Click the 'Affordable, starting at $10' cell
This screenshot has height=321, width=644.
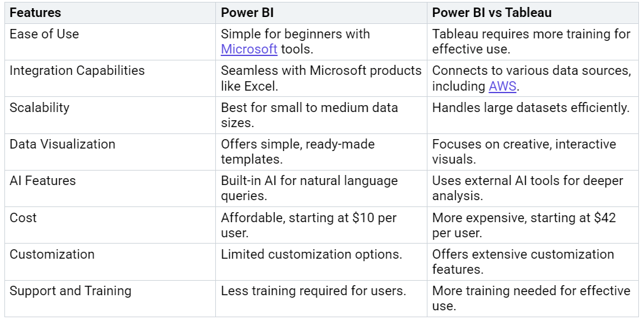321,225
